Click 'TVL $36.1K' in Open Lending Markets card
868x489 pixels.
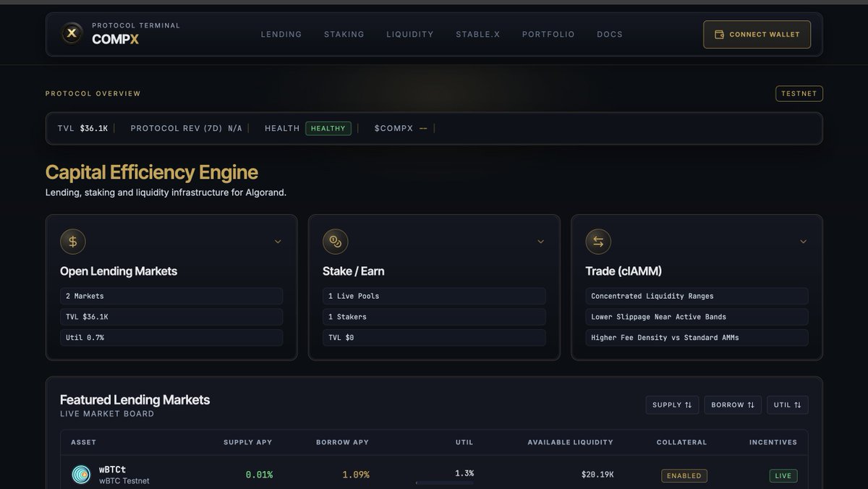(x=171, y=317)
